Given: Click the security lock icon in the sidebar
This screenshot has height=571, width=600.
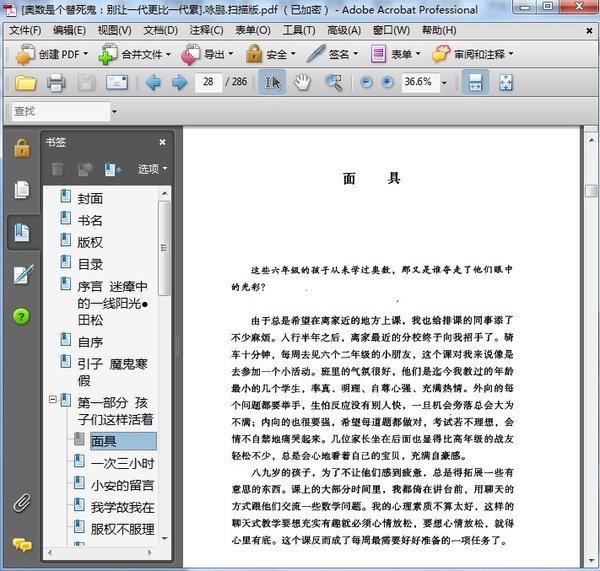Looking at the screenshot, I should 21,148.
